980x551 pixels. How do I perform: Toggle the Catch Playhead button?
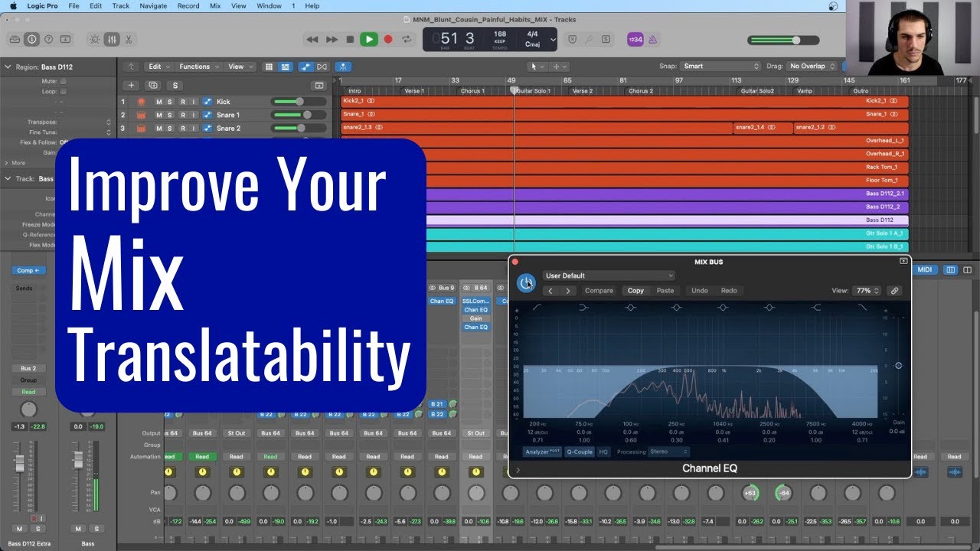tap(344, 67)
